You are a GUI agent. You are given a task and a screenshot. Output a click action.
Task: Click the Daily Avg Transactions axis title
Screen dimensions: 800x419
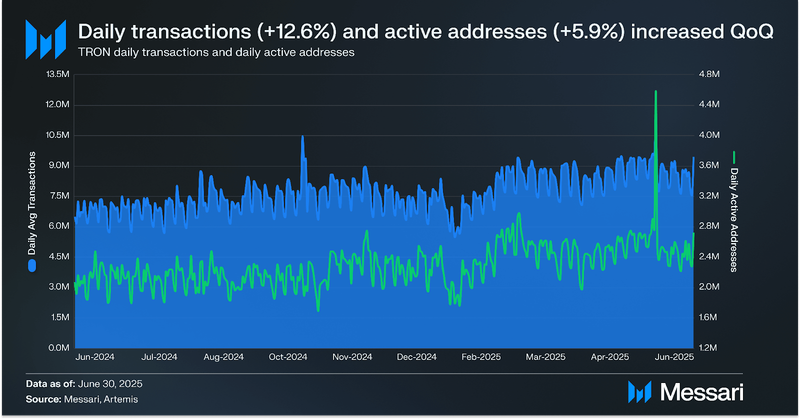[x=32, y=204]
